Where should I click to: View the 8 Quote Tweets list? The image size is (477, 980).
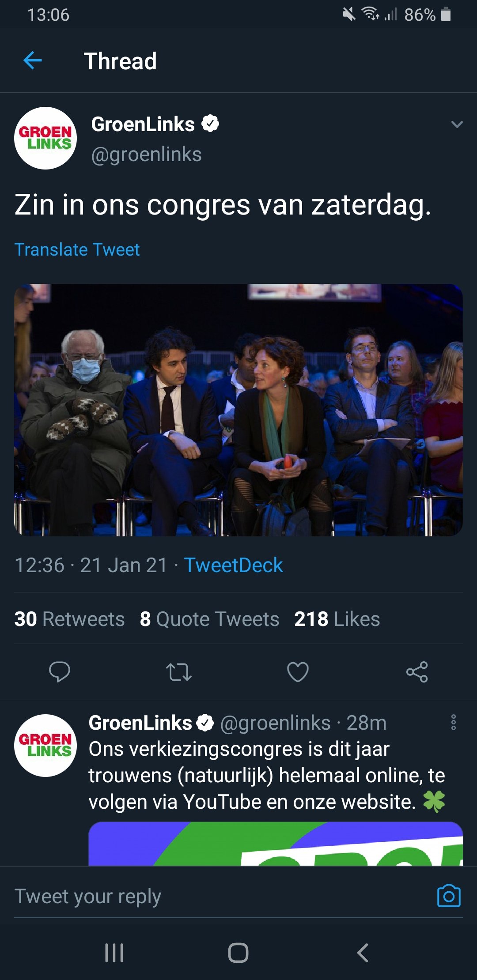[x=209, y=619]
